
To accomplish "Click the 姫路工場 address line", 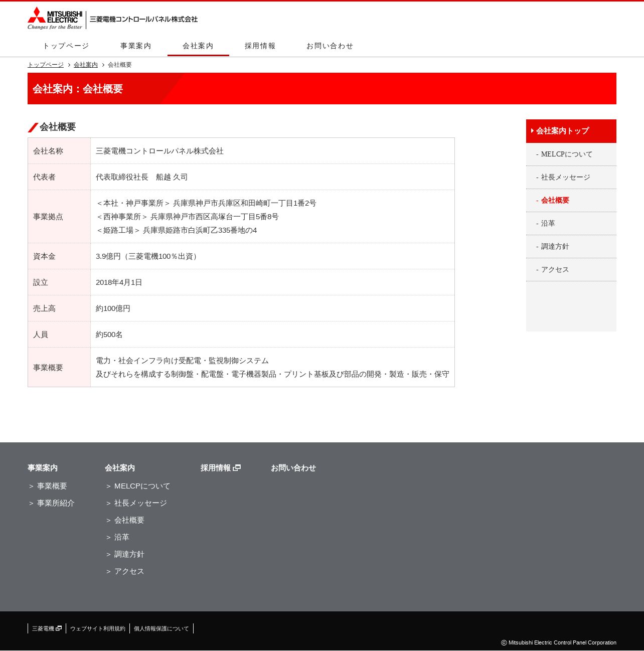I will [x=177, y=230].
